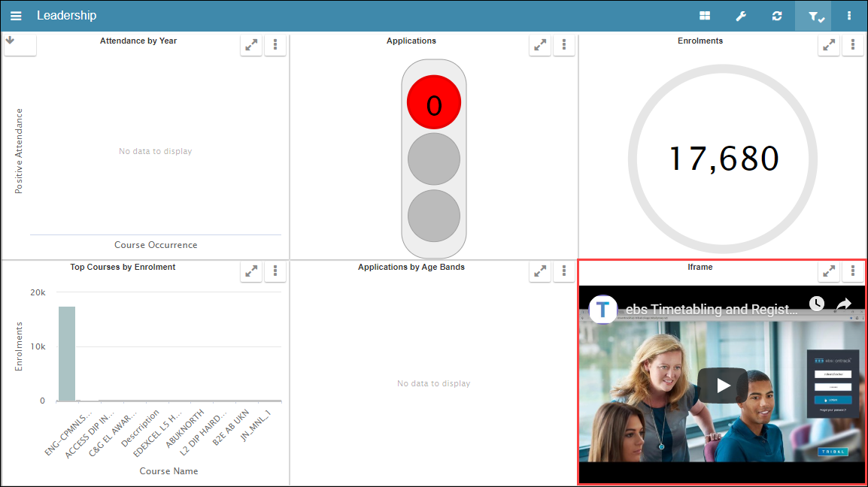Viewport: 868px width, 487px height.
Task: Expand the Applications by Age Bands widget
Action: [x=539, y=271]
